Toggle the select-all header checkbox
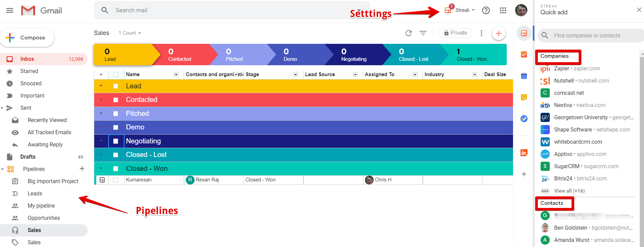 (x=116, y=74)
